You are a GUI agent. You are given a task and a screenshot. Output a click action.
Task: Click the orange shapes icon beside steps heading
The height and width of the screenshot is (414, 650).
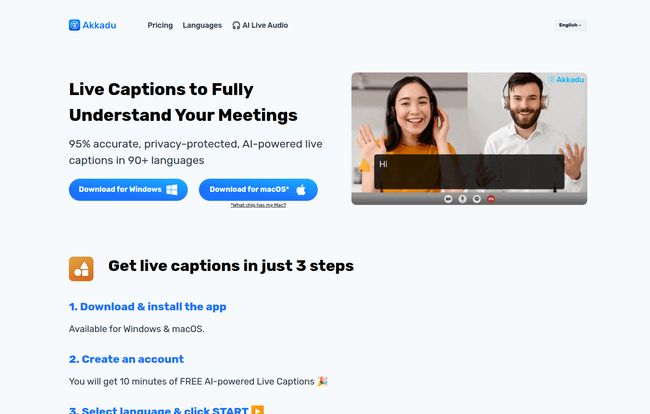coord(81,268)
